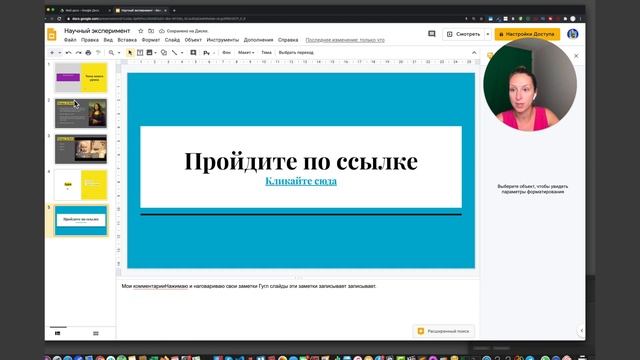Click the Кликайте сюда hyperlink on slide
The image size is (640, 360).
tap(301, 181)
